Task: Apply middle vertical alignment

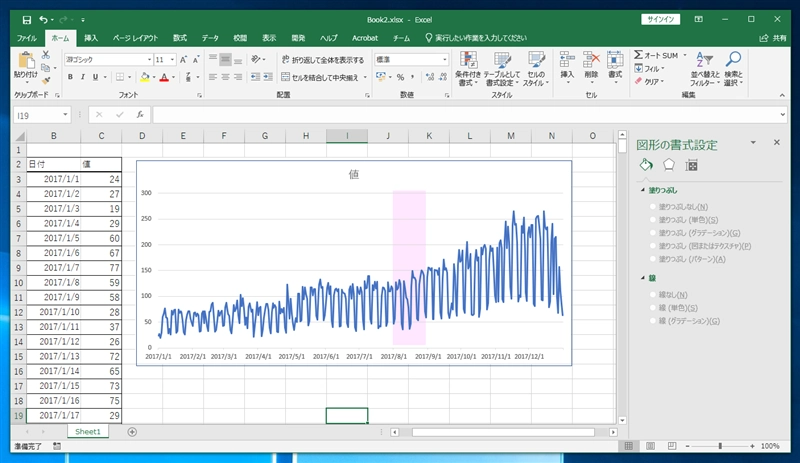Action: coord(226,59)
